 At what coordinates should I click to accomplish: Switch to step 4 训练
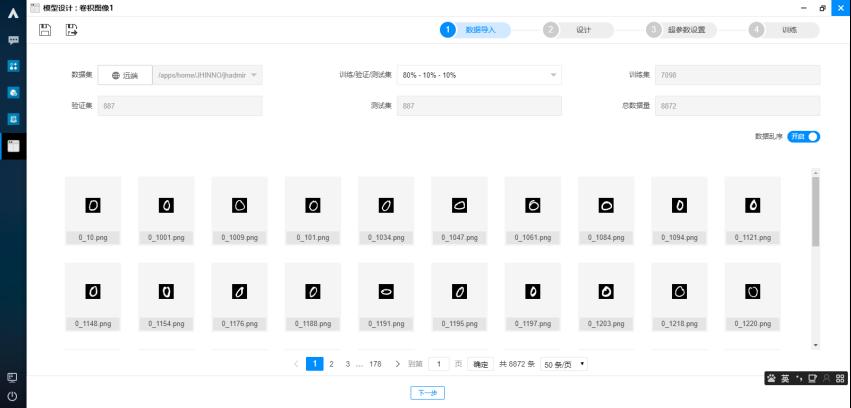coord(784,30)
